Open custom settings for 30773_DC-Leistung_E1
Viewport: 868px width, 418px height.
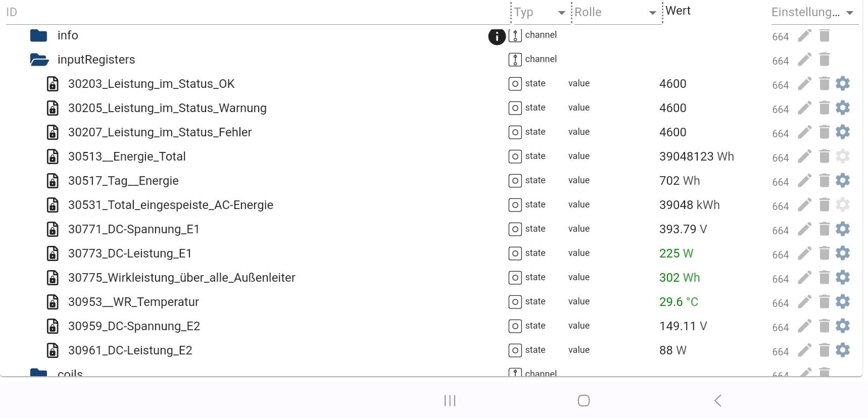coord(843,253)
